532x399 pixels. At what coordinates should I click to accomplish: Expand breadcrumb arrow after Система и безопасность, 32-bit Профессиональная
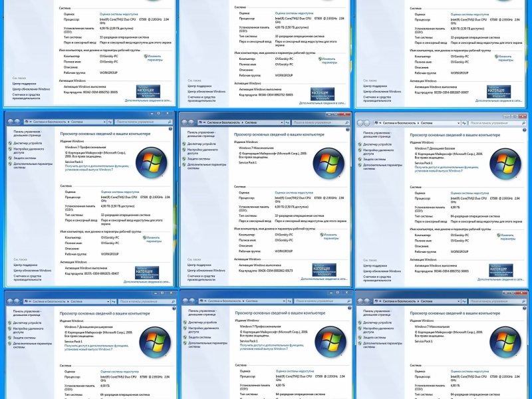(x=68, y=122)
